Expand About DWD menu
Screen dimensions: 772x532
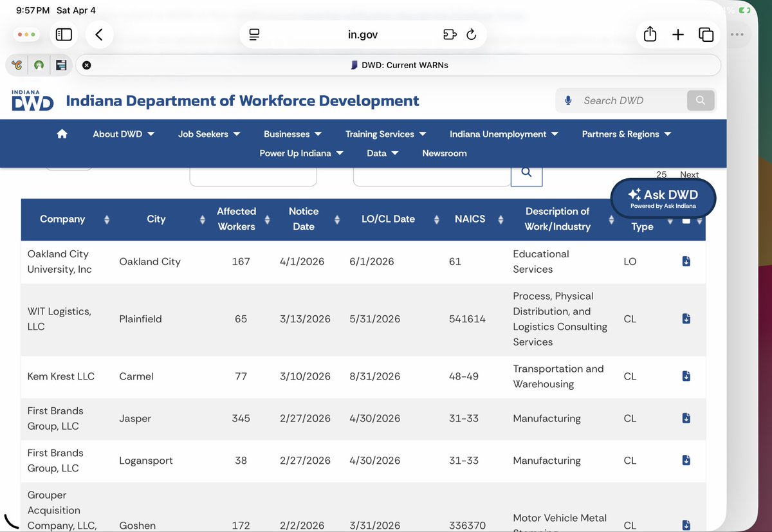[124, 134]
